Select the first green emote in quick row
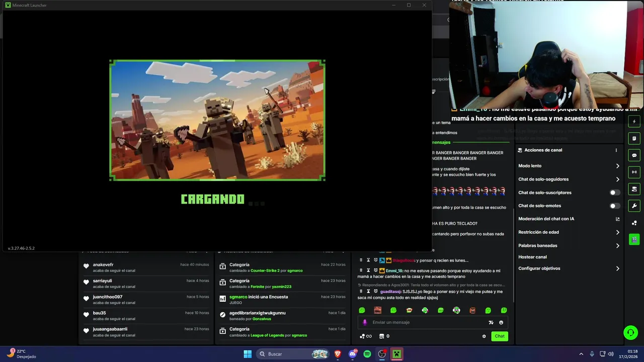The image size is (644, 362). [x=362, y=310]
